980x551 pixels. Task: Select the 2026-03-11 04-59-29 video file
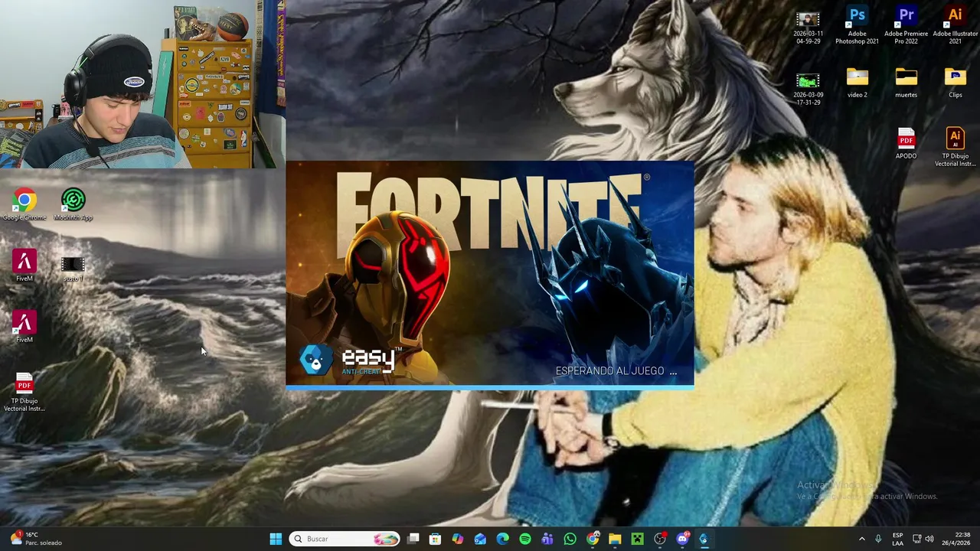(x=808, y=28)
